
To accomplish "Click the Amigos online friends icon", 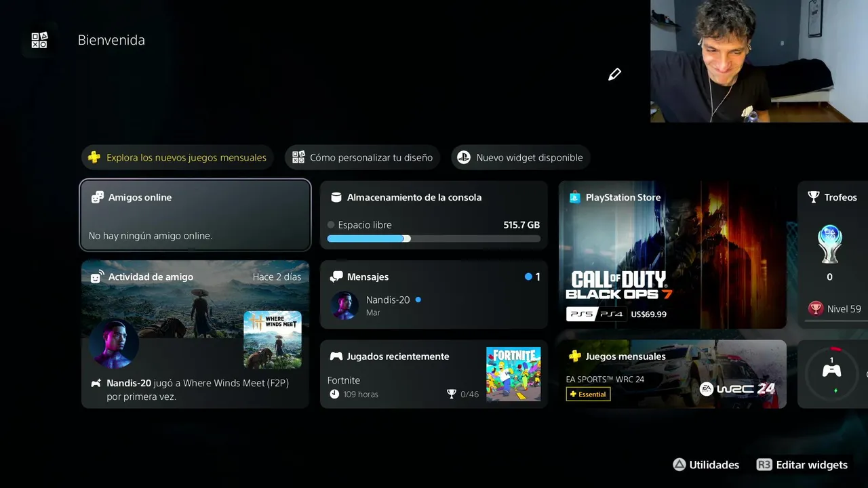I will click(x=97, y=197).
